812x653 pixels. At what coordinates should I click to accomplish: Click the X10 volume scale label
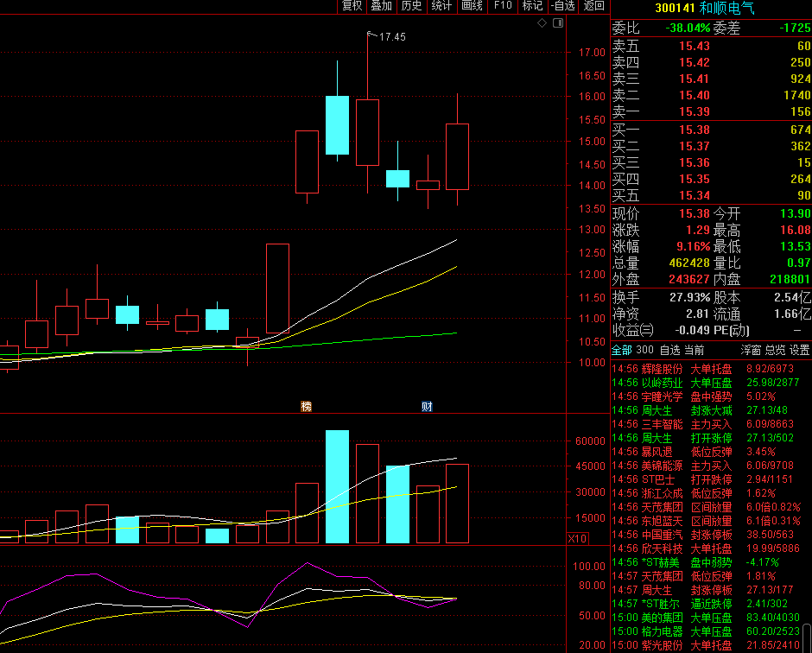(577, 539)
